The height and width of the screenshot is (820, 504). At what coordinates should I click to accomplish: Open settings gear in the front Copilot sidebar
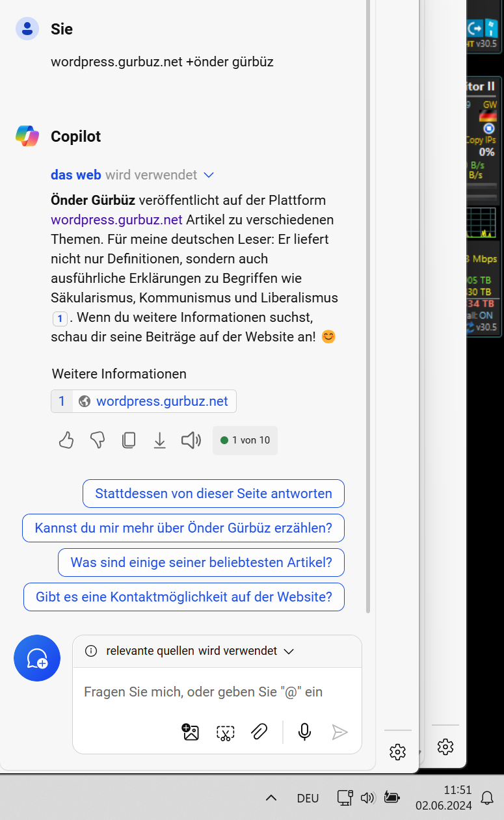coord(397,752)
